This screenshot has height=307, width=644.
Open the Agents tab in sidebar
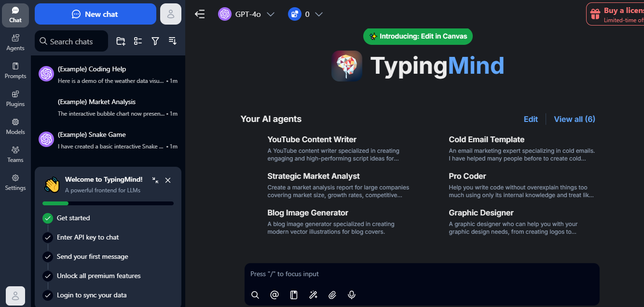coord(15,42)
